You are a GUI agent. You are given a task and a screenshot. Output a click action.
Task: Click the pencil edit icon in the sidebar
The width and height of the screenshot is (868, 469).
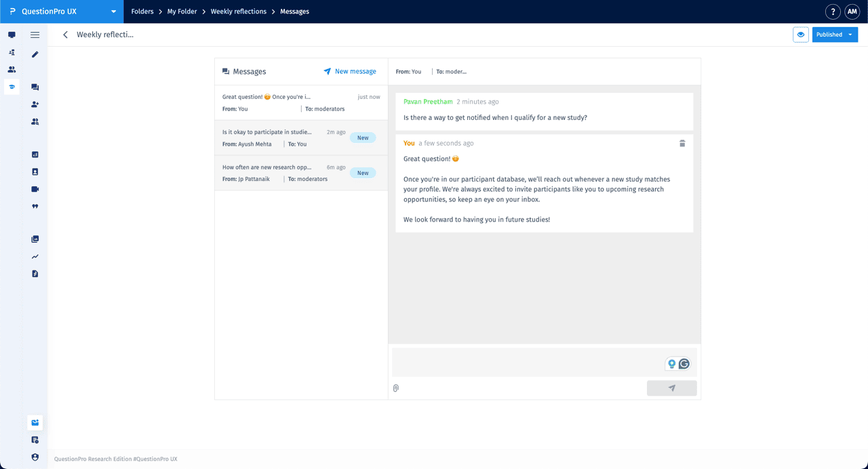click(35, 54)
